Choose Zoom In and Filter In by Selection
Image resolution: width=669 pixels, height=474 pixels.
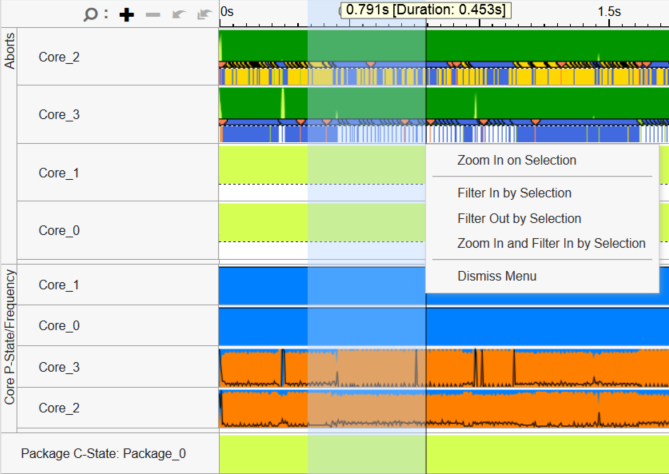[x=551, y=243]
